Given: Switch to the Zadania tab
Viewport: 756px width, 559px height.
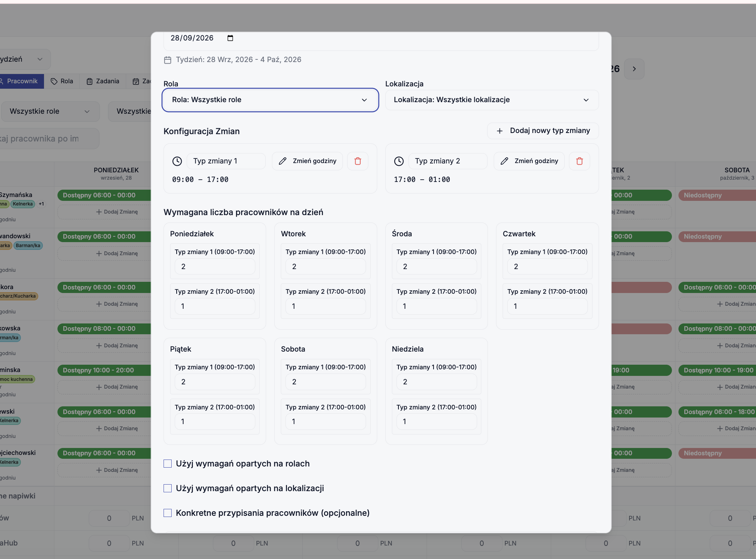Looking at the screenshot, I should click(103, 81).
